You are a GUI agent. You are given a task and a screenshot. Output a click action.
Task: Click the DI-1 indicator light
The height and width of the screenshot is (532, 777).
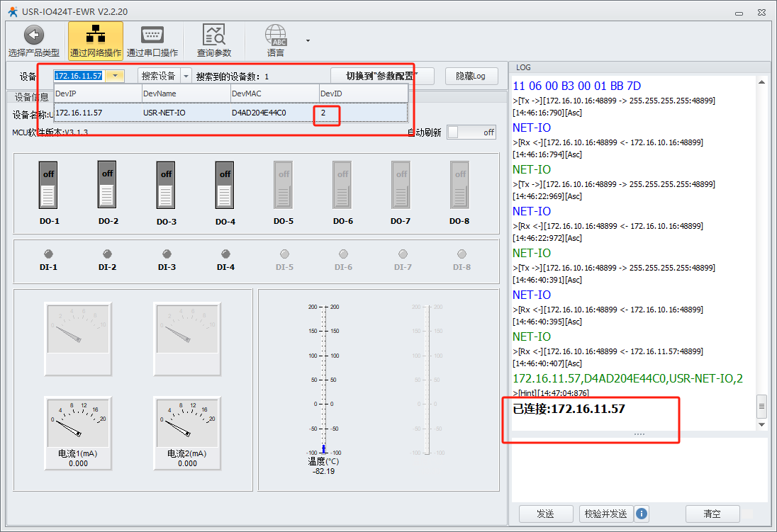(49, 254)
